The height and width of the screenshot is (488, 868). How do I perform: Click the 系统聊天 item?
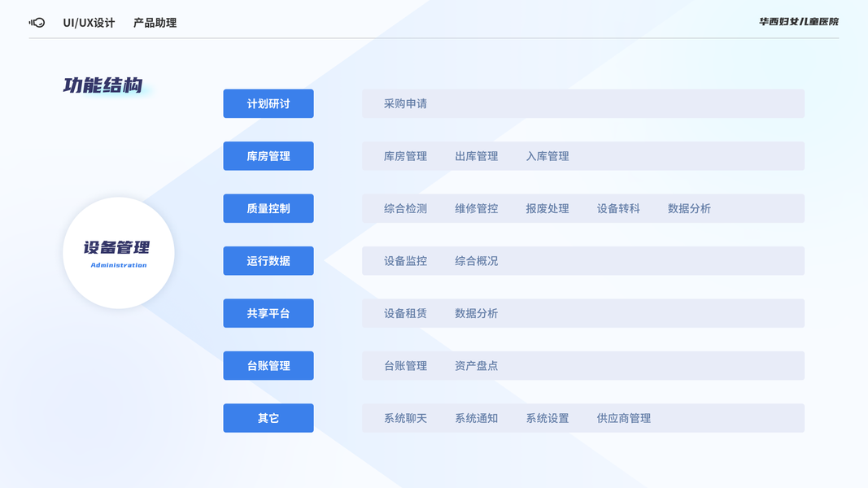pos(405,418)
